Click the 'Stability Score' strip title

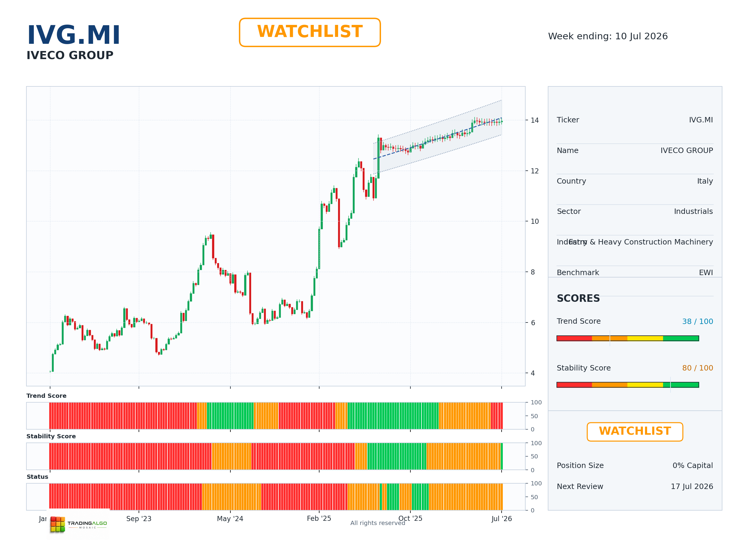51,436
